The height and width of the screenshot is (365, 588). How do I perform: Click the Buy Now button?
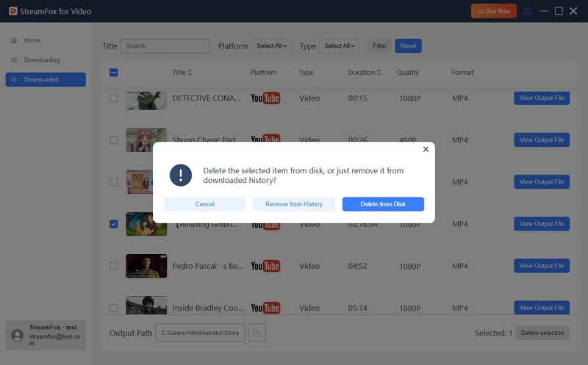click(x=494, y=11)
